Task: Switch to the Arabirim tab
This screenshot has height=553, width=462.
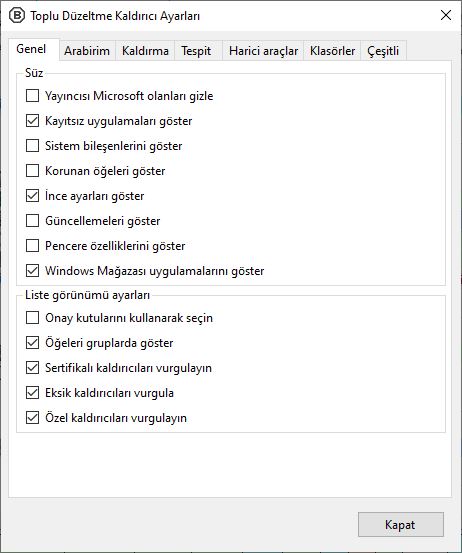Action: [87, 51]
